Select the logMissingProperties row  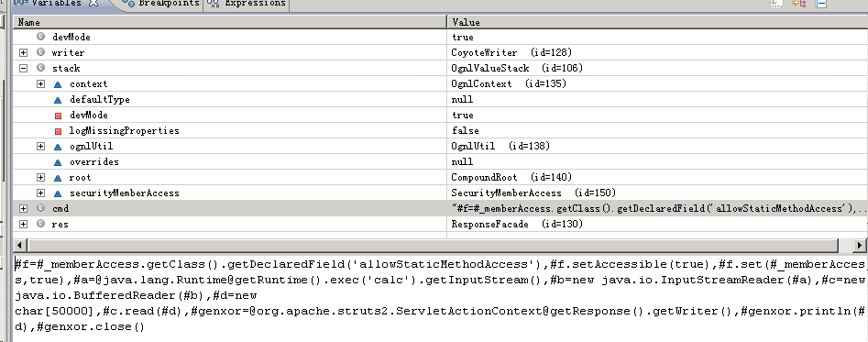tap(440, 130)
